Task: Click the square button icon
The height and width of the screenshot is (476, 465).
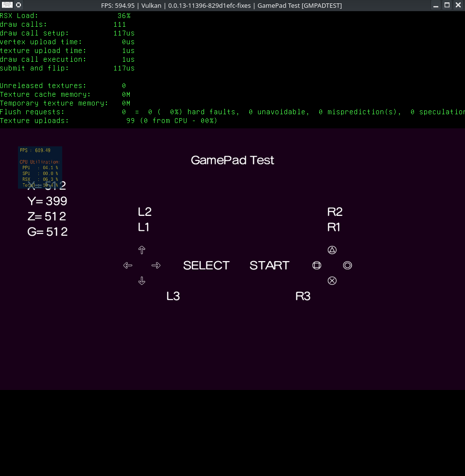Action: pos(317,265)
